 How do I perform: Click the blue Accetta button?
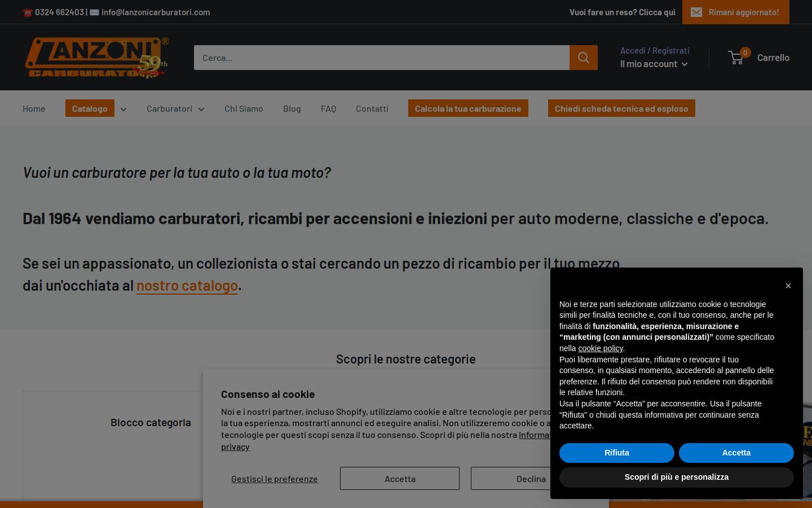[x=736, y=453]
